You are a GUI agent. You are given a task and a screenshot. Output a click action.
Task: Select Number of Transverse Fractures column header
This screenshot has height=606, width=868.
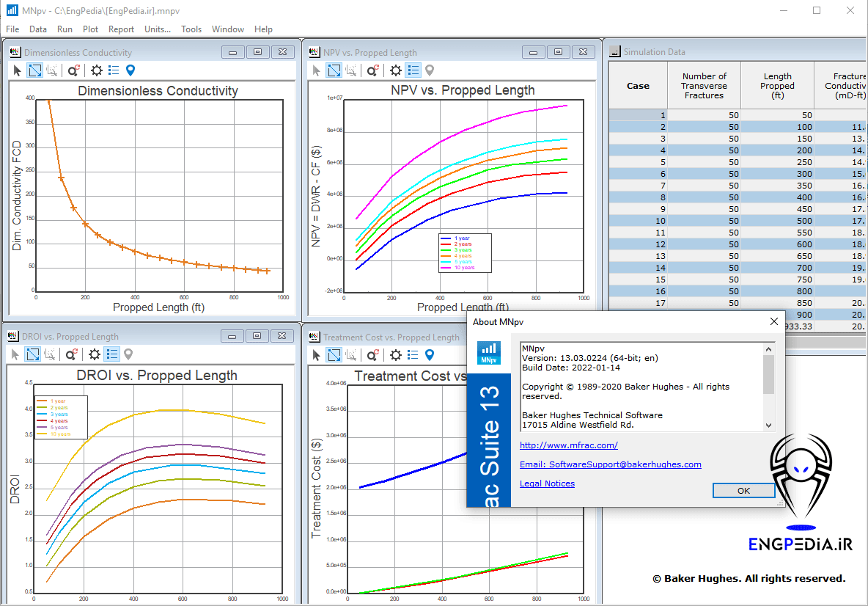click(x=704, y=85)
